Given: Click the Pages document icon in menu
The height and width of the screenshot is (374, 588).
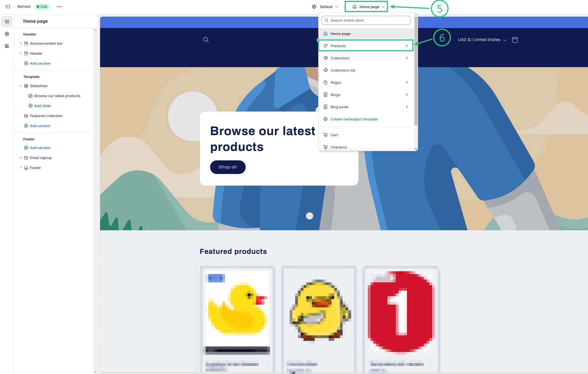Looking at the screenshot, I should pyautogui.click(x=325, y=83).
